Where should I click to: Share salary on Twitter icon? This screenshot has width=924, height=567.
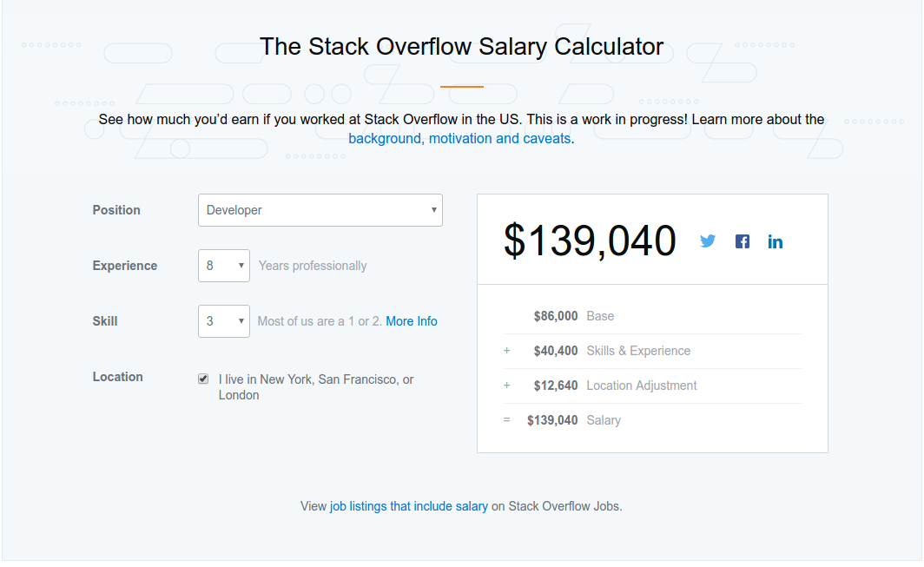pyautogui.click(x=708, y=241)
